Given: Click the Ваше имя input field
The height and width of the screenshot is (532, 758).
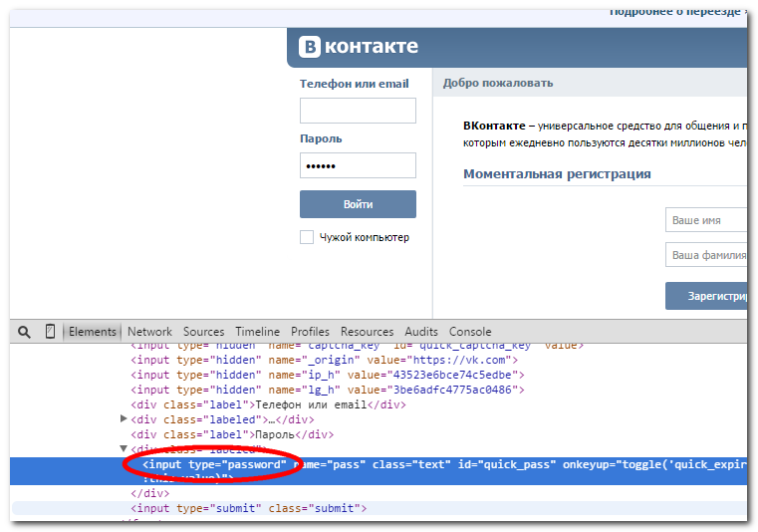Looking at the screenshot, I should (706, 220).
